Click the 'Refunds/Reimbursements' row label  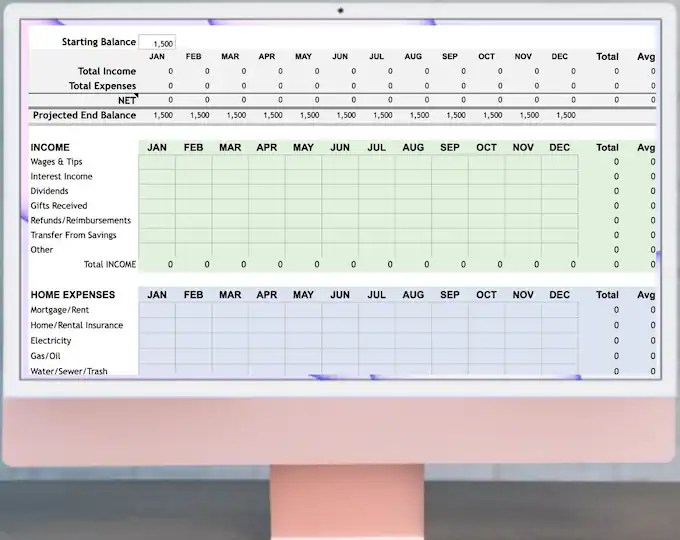pos(81,220)
